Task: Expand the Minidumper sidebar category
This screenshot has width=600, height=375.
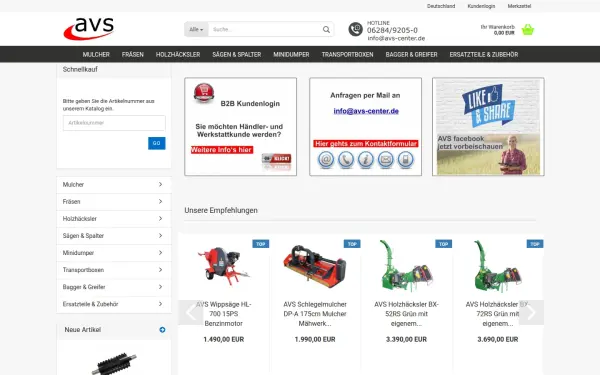Action: [114, 253]
